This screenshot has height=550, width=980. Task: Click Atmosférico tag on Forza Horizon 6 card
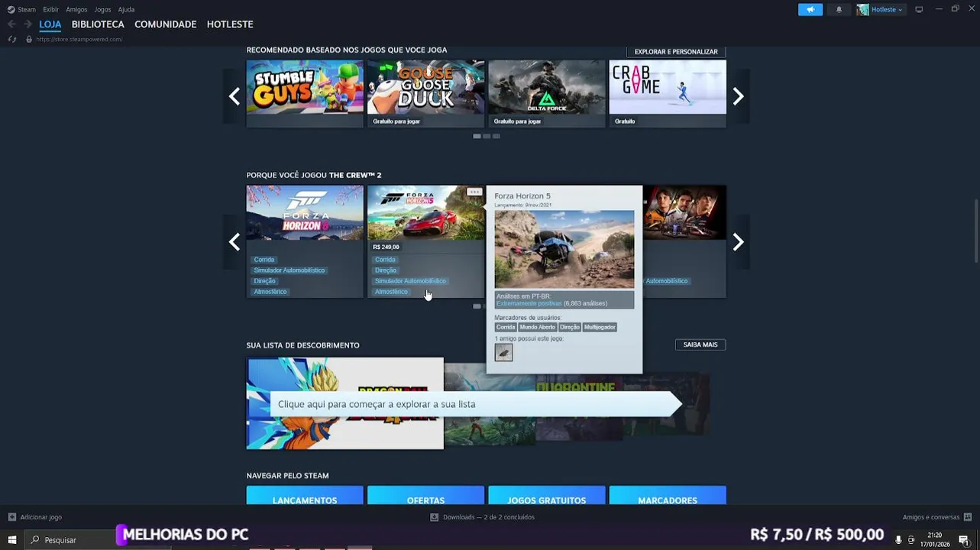[270, 292]
